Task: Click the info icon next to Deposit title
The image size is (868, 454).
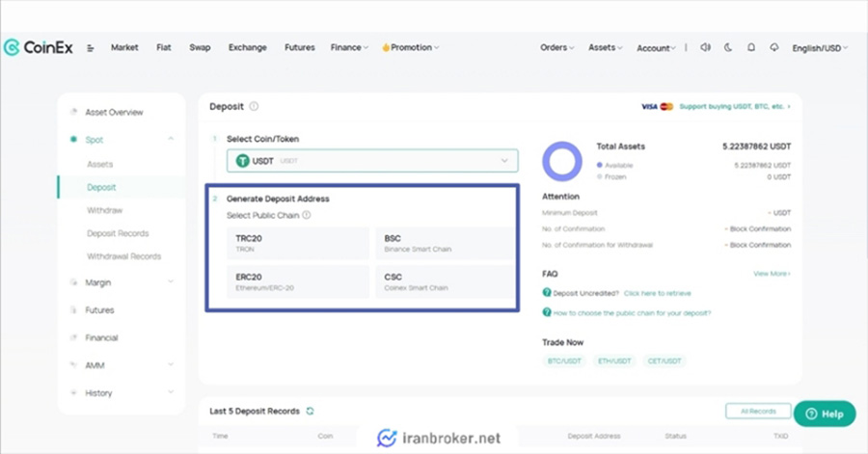Action: pyautogui.click(x=254, y=106)
